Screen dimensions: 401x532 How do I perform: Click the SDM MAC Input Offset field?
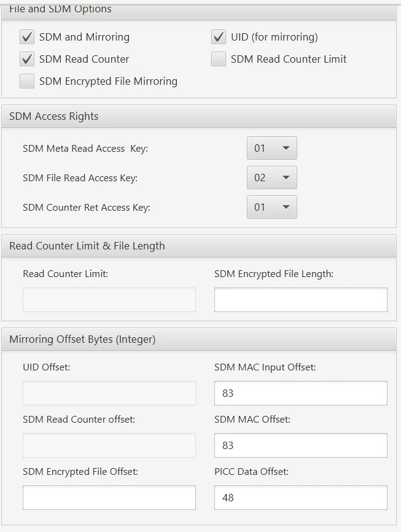[x=300, y=393]
